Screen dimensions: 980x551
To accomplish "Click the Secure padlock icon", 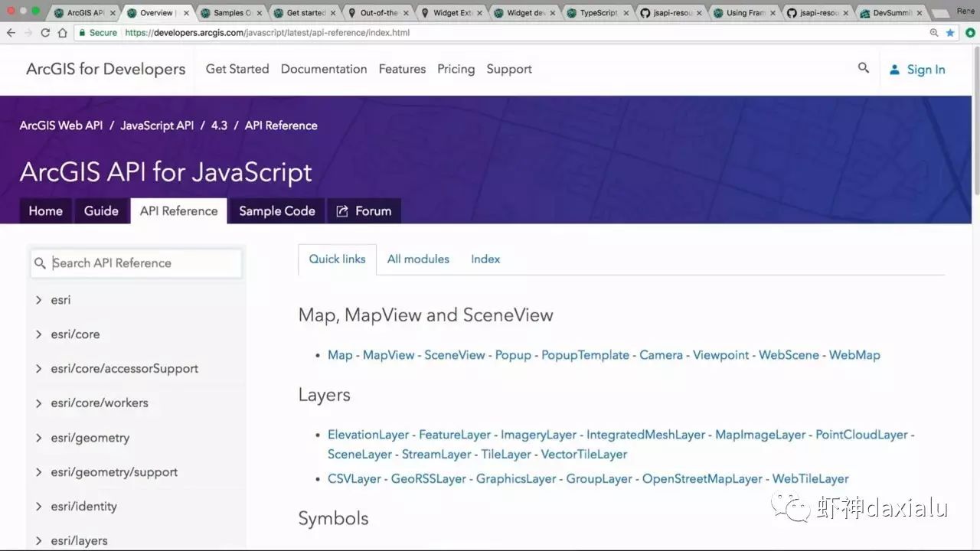I will point(82,33).
